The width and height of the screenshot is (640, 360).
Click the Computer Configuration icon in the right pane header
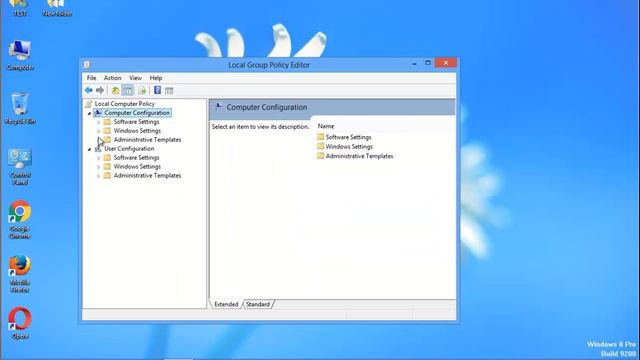(218, 107)
